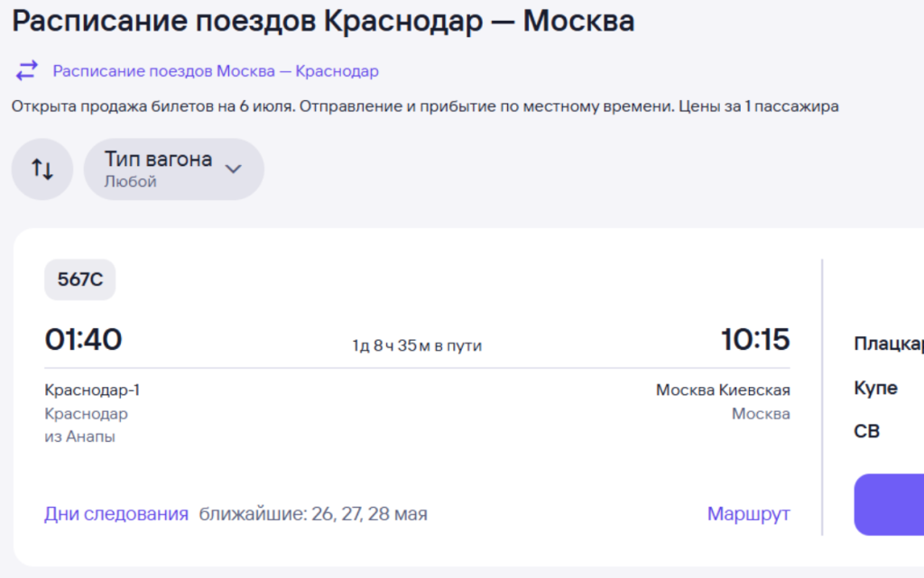924x578 pixels.
Task: Click the departure date 26 мая
Action: point(321,513)
